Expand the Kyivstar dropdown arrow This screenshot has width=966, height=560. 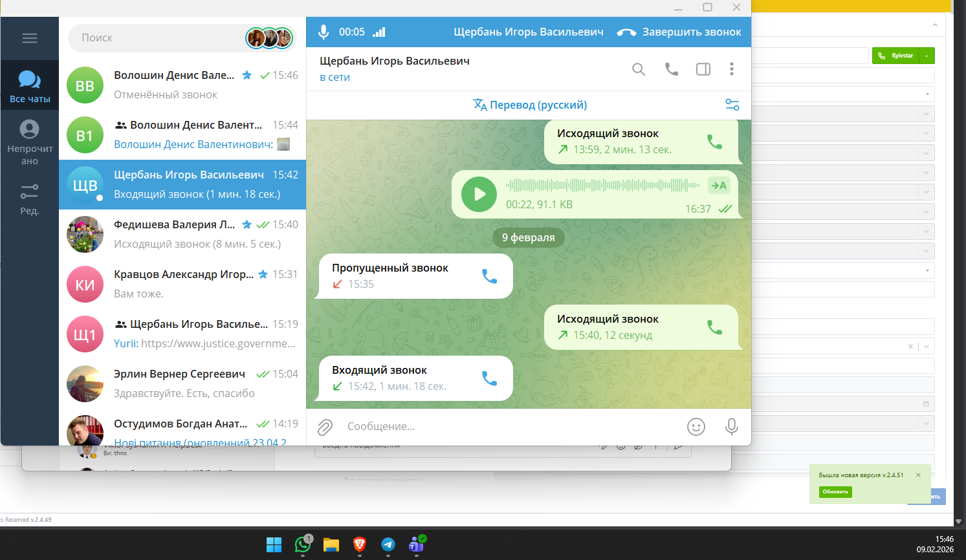pyautogui.click(x=927, y=56)
